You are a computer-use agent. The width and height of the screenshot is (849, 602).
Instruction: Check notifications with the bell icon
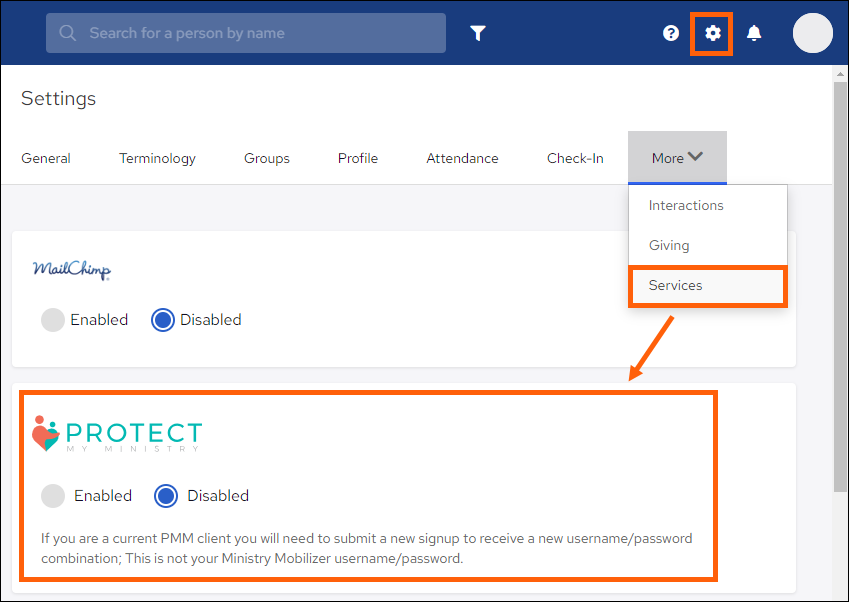753,33
